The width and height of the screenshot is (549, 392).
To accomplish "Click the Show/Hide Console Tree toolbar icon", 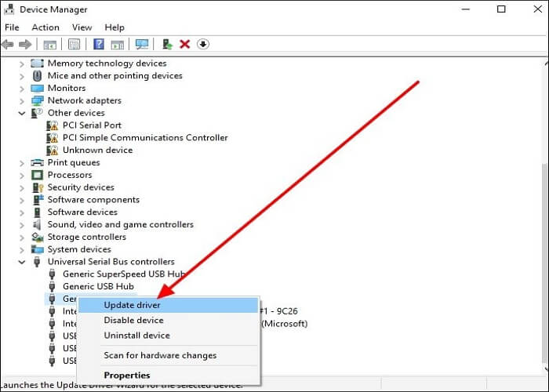I will point(49,45).
